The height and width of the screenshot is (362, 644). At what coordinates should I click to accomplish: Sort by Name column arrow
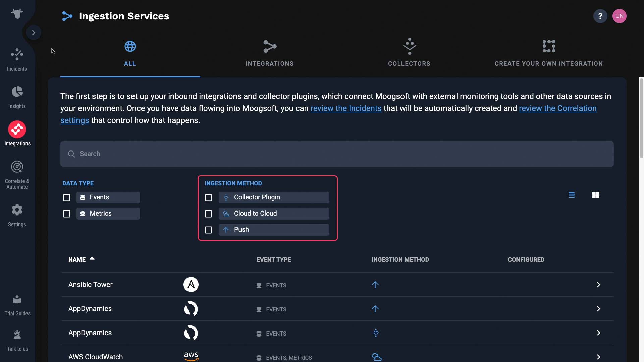[92, 258]
